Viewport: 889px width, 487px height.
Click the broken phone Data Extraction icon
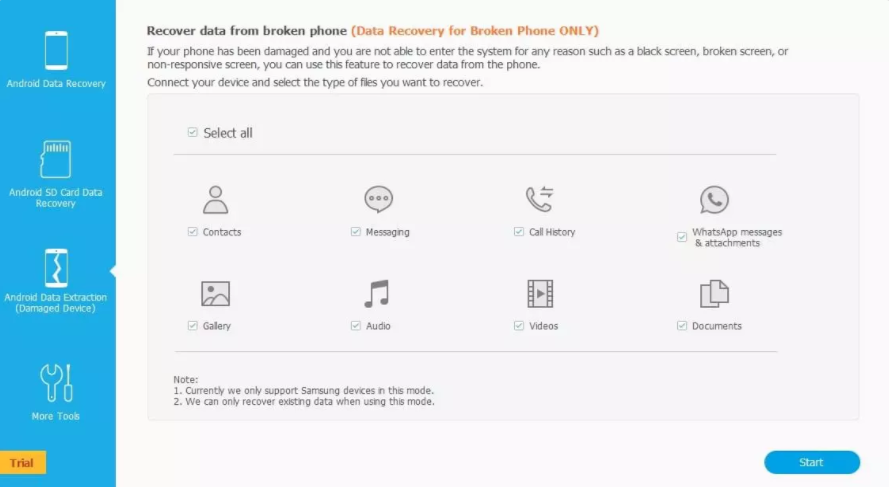coord(56,268)
